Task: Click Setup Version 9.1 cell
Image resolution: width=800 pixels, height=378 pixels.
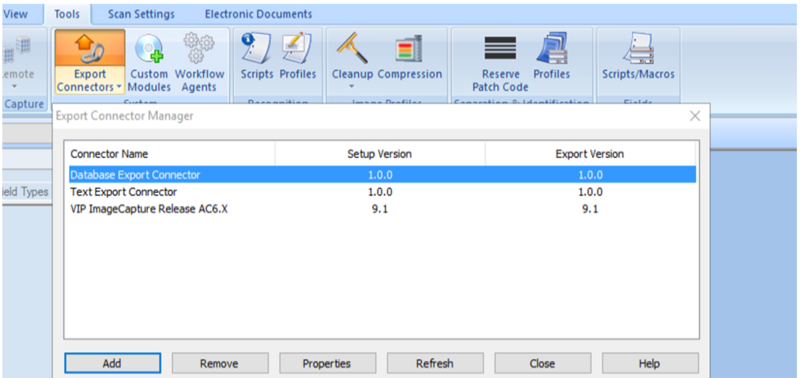Action: 380,209
